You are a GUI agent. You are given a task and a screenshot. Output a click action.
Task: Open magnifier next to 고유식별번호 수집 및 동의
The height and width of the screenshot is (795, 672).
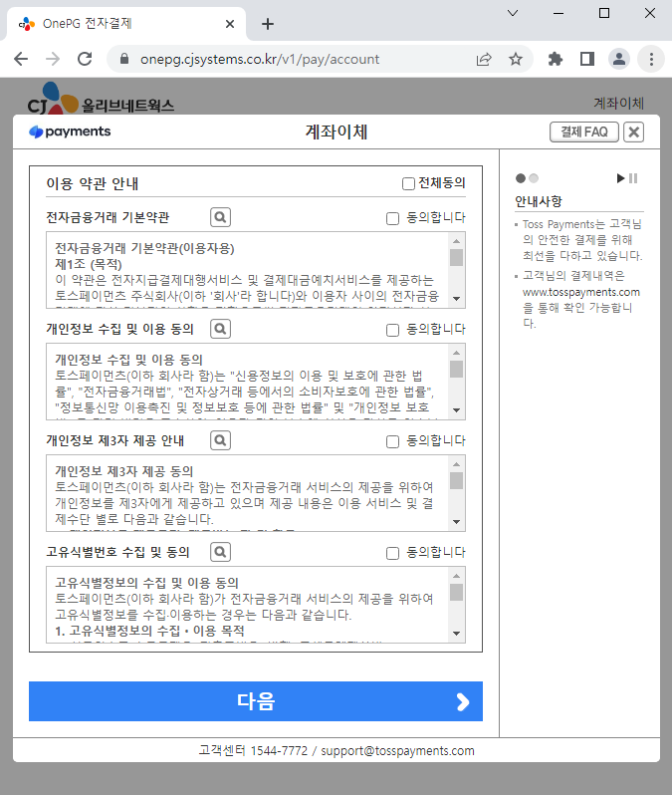[x=220, y=552]
